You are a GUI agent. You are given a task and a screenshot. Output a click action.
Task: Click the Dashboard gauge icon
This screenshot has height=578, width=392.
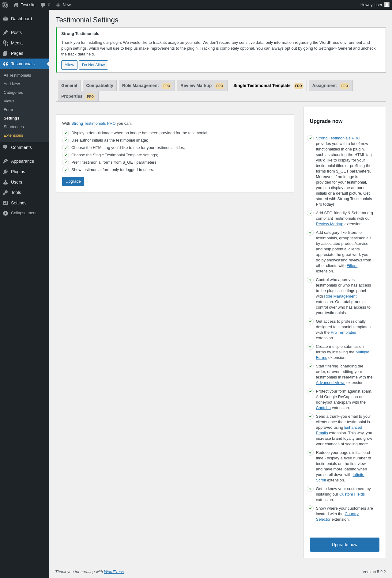point(6,19)
